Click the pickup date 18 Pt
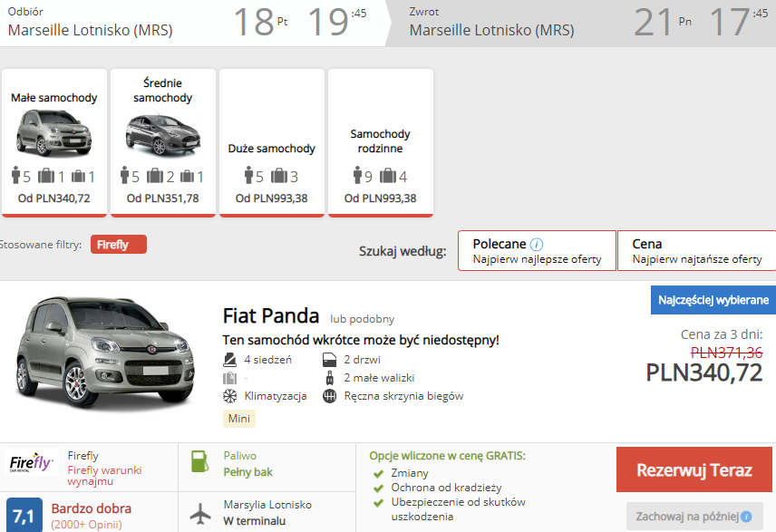 (261, 23)
